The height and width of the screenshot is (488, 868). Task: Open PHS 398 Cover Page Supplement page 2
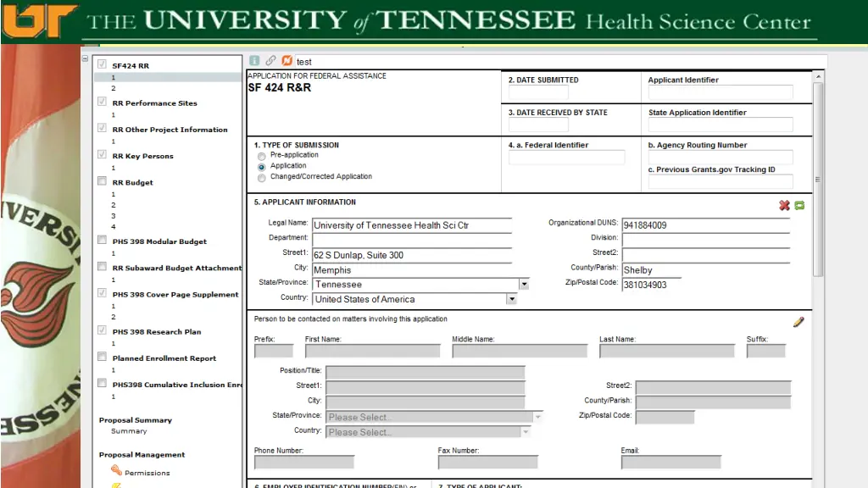pyautogui.click(x=114, y=317)
